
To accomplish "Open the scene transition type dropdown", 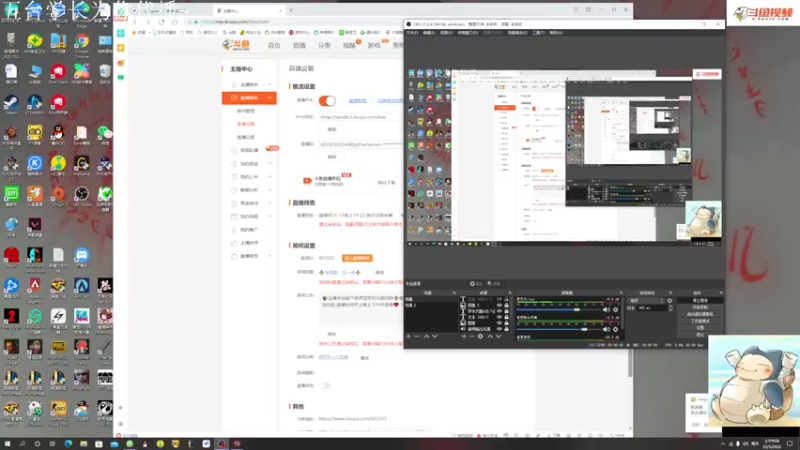I will [646, 301].
